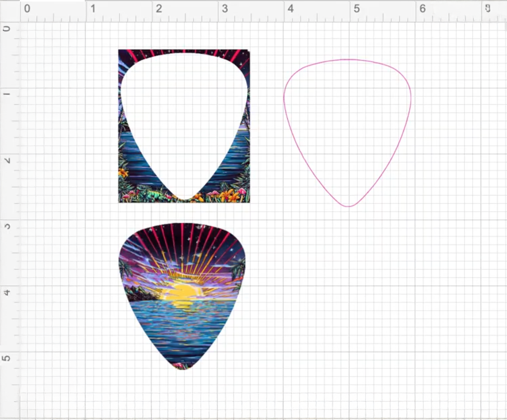Click the 2 mark on horizontal ruler
The image size is (507, 420).
click(159, 9)
